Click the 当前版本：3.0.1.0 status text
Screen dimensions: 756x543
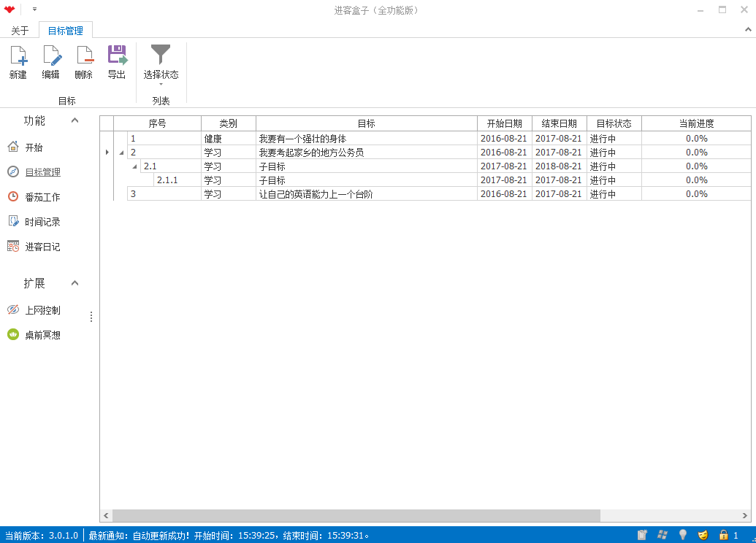(x=42, y=536)
